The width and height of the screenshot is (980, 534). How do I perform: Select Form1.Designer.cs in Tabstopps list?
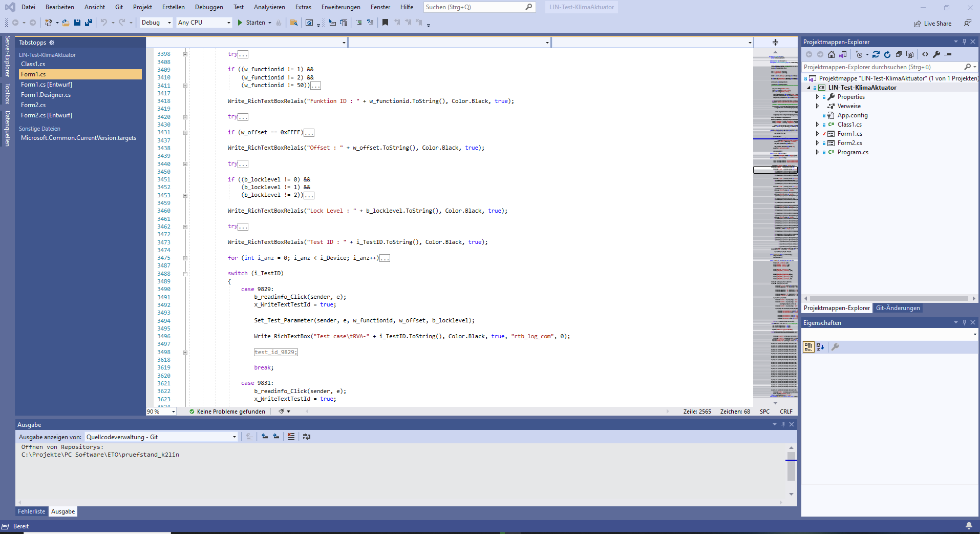click(46, 95)
